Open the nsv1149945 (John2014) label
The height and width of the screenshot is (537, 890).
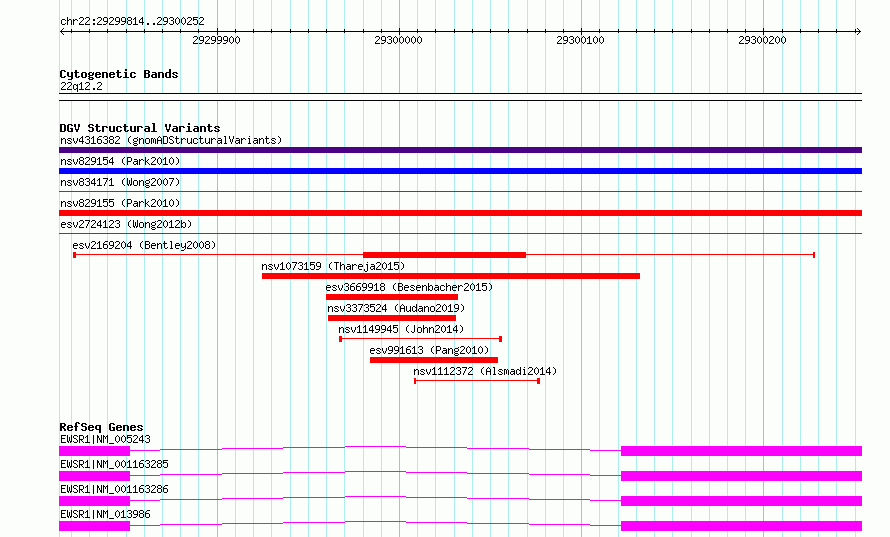coord(401,329)
